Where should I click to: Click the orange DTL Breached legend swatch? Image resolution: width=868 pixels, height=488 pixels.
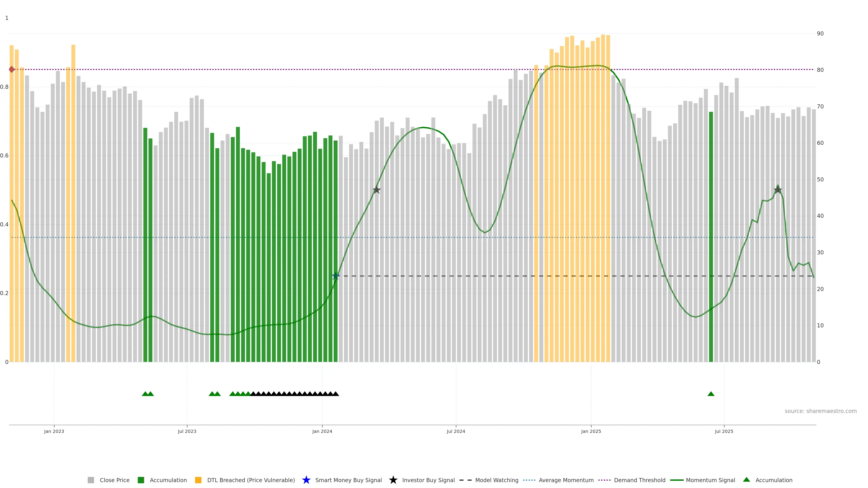click(x=198, y=480)
